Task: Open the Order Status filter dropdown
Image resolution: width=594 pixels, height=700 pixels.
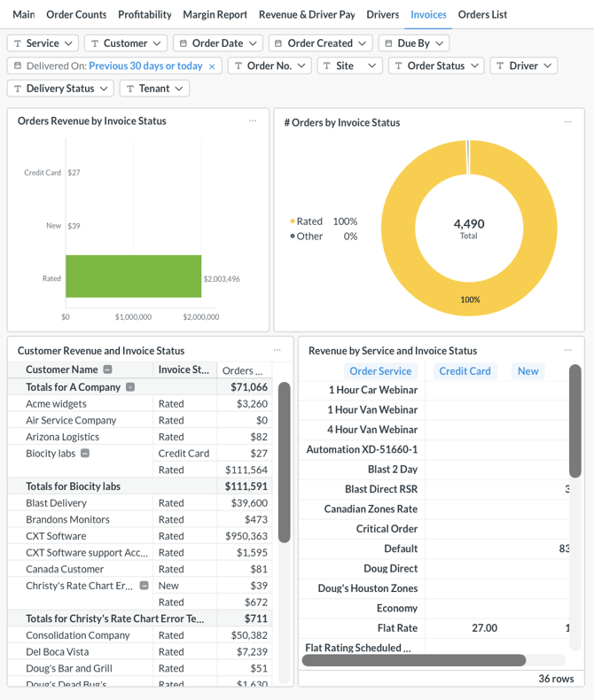Action: [x=436, y=66]
